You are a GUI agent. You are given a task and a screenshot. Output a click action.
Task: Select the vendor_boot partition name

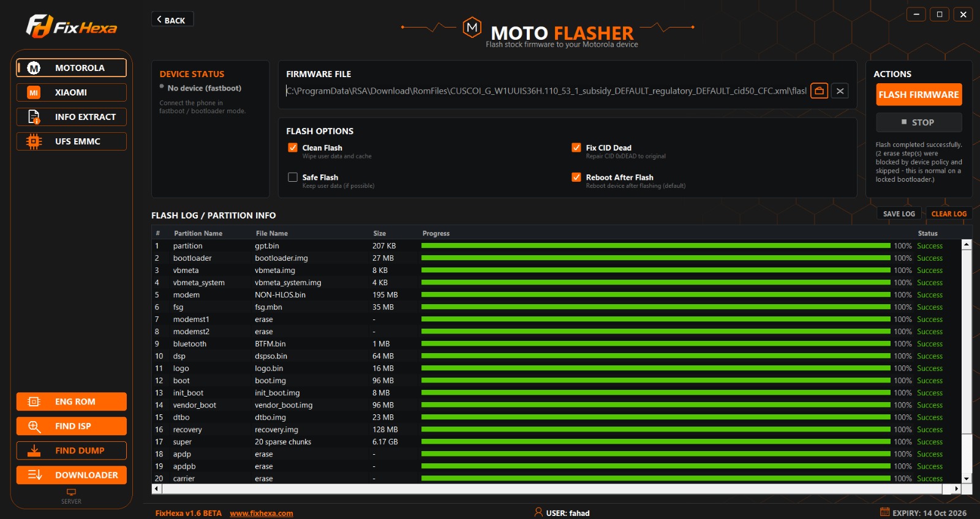pyautogui.click(x=194, y=405)
